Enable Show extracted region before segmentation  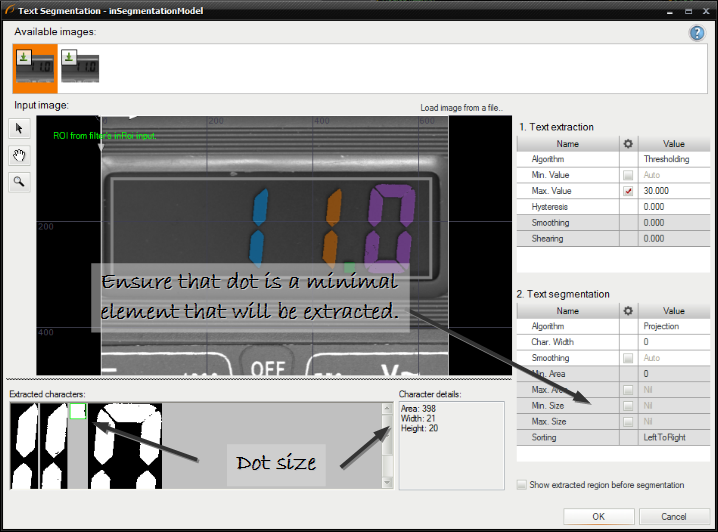tap(522, 485)
